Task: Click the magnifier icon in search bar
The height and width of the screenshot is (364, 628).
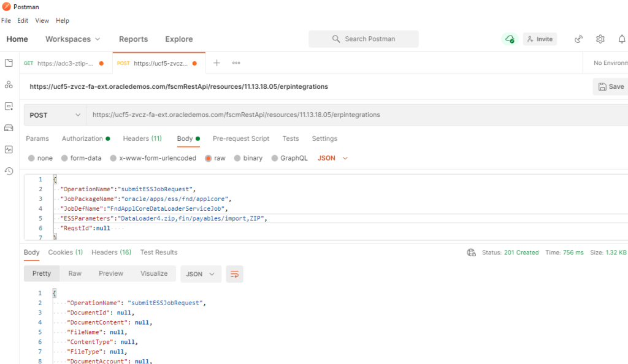Action: [x=336, y=39]
